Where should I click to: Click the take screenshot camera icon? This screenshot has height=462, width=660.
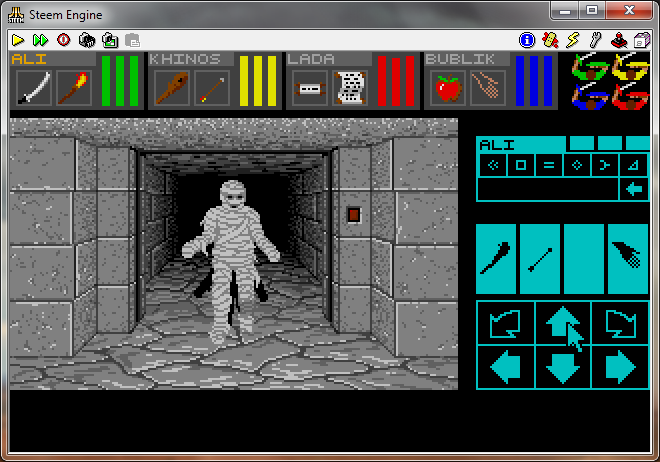point(110,40)
